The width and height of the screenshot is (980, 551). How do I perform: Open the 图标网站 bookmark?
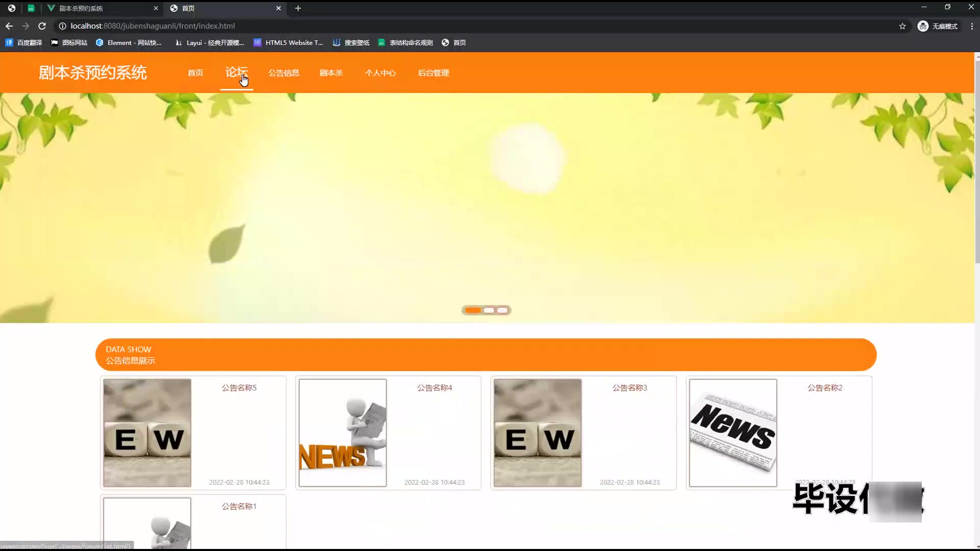pos(69,43)
